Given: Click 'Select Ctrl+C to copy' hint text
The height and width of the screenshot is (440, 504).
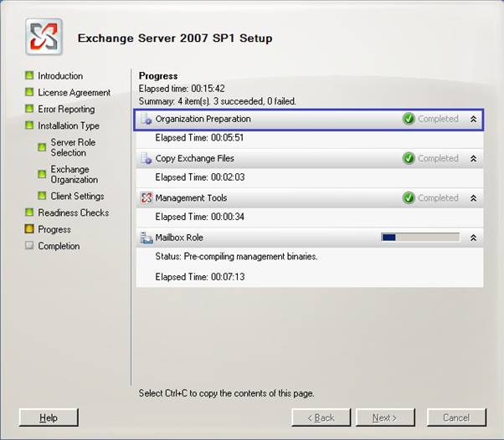Looking at the screenshot, I should click(x=226, y=393).
